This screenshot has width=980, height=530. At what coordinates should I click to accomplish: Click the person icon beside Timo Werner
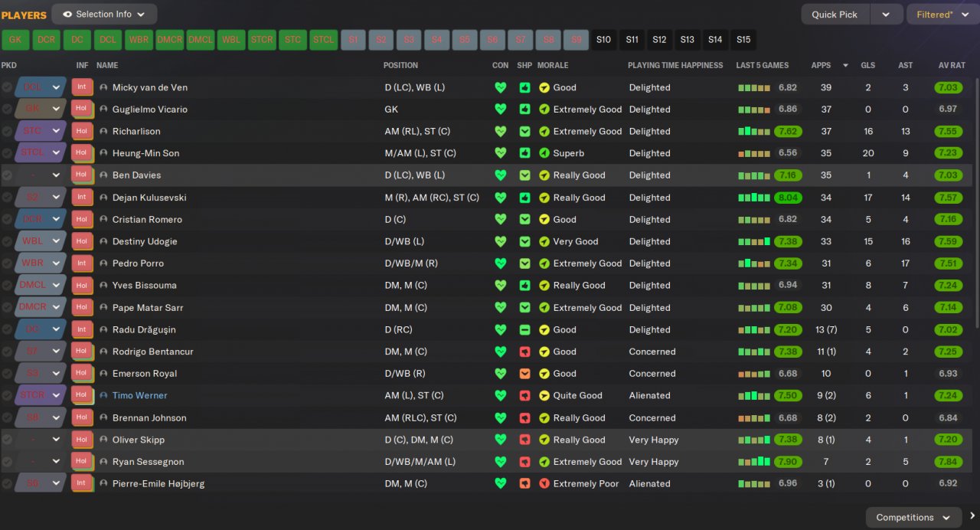pyautogui.click(x=103, y=396)
